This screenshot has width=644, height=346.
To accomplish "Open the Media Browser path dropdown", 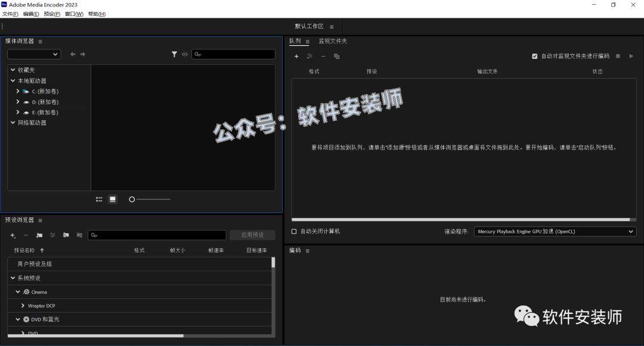I will tap(34, 54).
